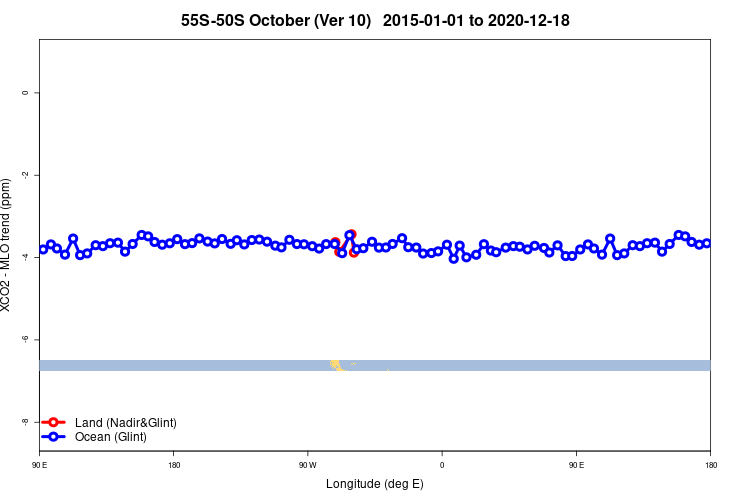
Task: Click the y-axis tick label -4
Action: tap(25, 257)
